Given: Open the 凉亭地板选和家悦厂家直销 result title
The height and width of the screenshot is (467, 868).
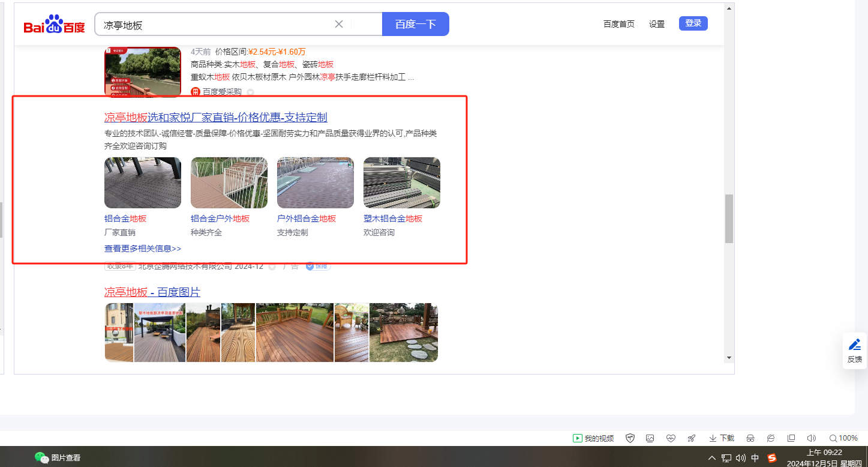Looking at the screenshot, I should point(216,117).
